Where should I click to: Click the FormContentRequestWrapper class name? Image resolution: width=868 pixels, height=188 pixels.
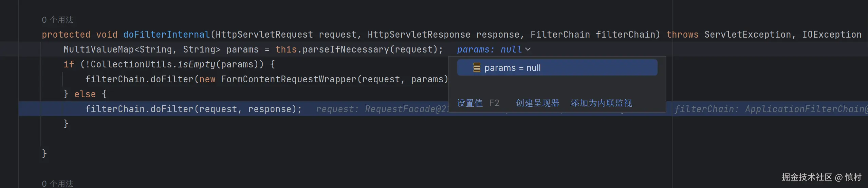(x=289, y=79)
